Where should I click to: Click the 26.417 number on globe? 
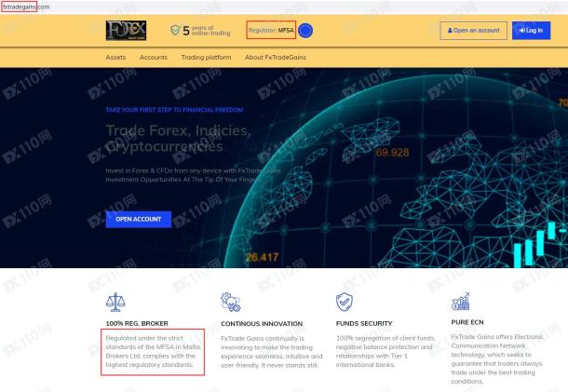[262, 257]
